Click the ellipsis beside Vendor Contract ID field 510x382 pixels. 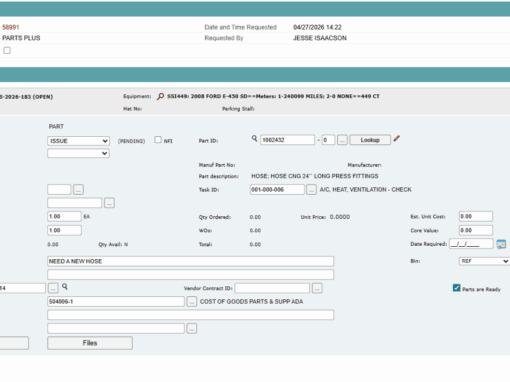point(317,288)
